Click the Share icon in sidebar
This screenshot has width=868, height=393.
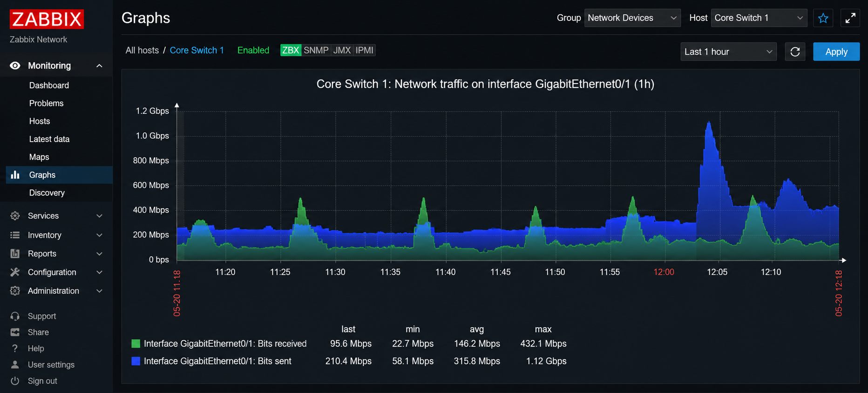15,332
